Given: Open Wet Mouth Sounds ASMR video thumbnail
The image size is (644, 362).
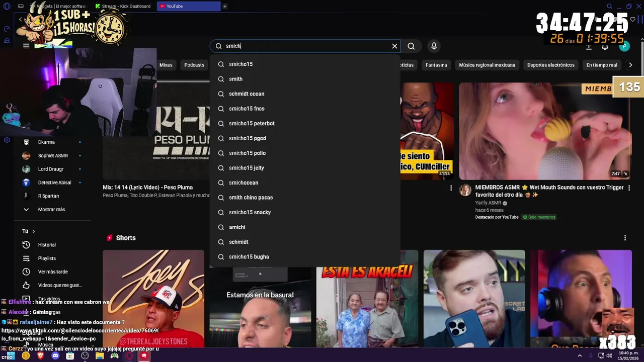Looking at the screenshot, I should pos(545,131).
